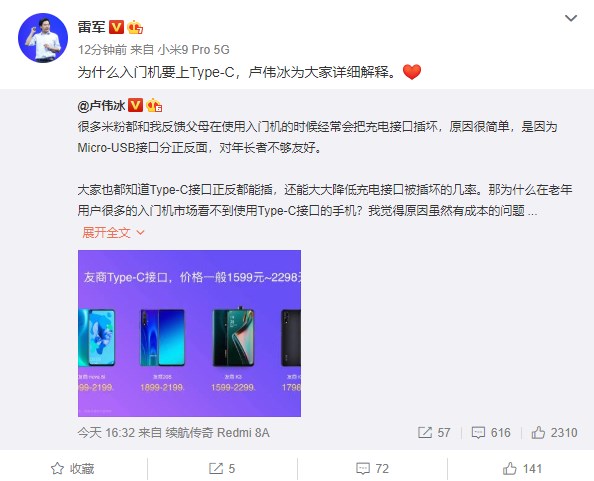Click the orange V verified badge beside 雷军
The width and height of the screenshot is (594, 481).
(116, 27)
